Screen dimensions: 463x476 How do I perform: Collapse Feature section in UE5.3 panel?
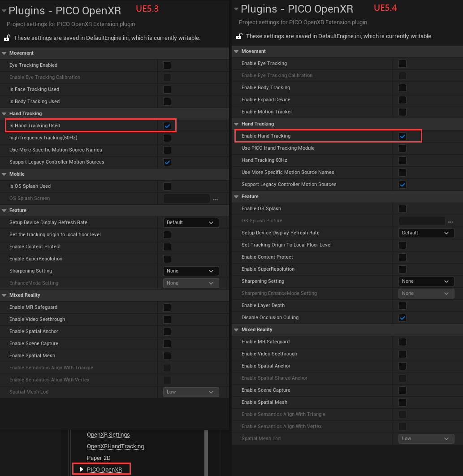tap(4, 210)
